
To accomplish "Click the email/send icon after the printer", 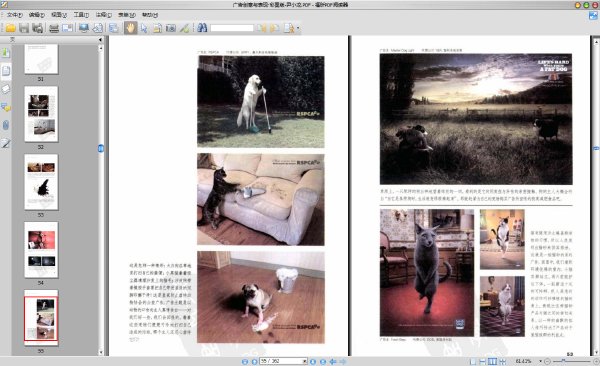I will (68, 28).
